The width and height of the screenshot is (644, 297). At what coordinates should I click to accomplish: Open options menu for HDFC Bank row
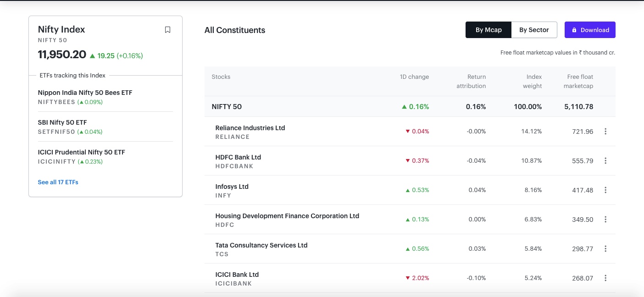click(605, 161)
